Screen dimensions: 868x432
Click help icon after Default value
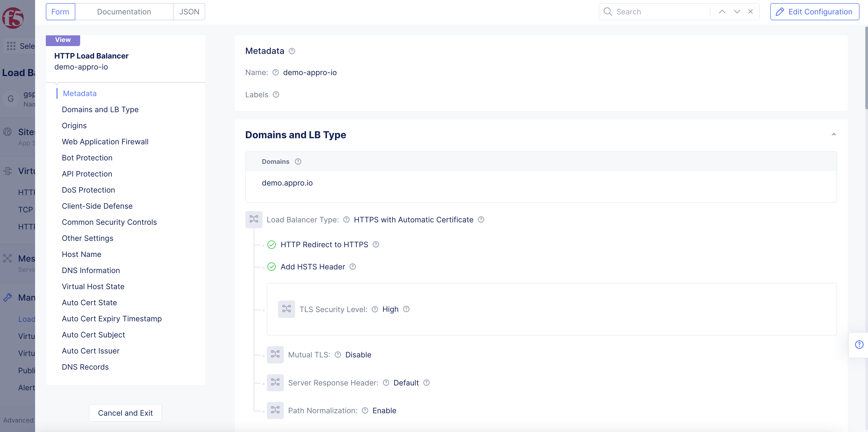pyautogui.click(x=427, y=383)
